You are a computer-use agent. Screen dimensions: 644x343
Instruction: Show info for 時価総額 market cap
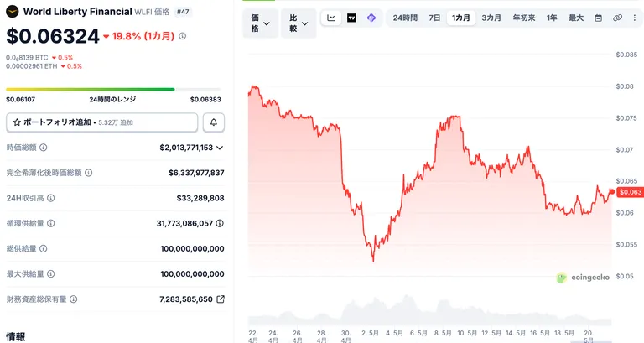[x=43, y=148]
